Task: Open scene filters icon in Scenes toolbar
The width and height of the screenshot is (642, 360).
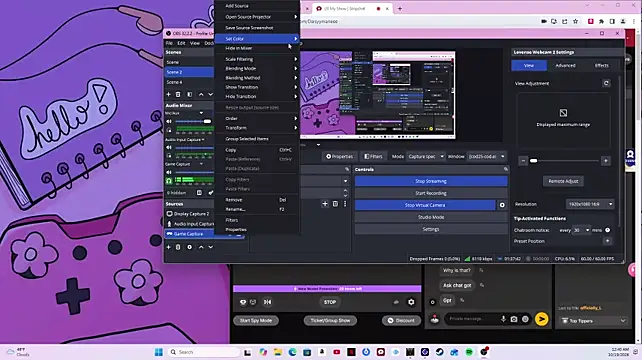Action: (190, 95)
